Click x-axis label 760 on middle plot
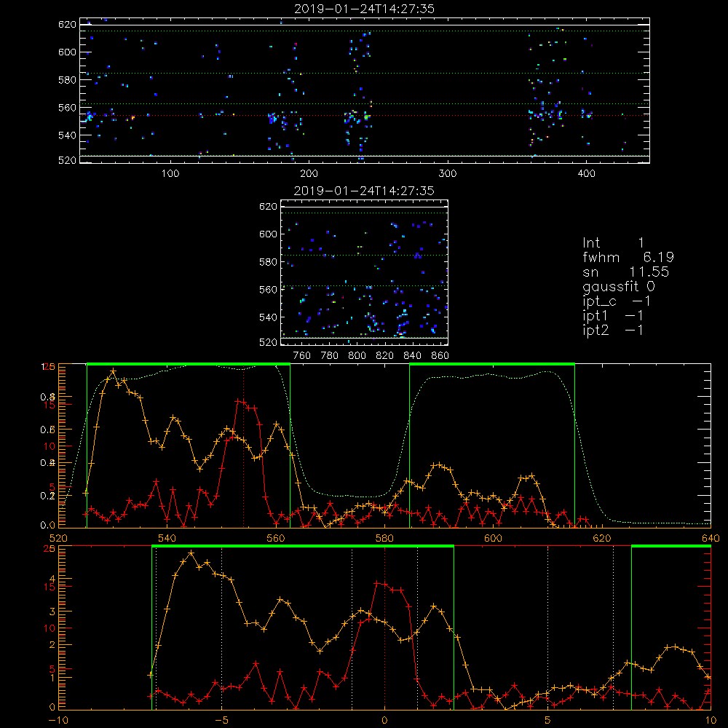The height and width of the screenshot is (728, 728). [x=302, y=356]
